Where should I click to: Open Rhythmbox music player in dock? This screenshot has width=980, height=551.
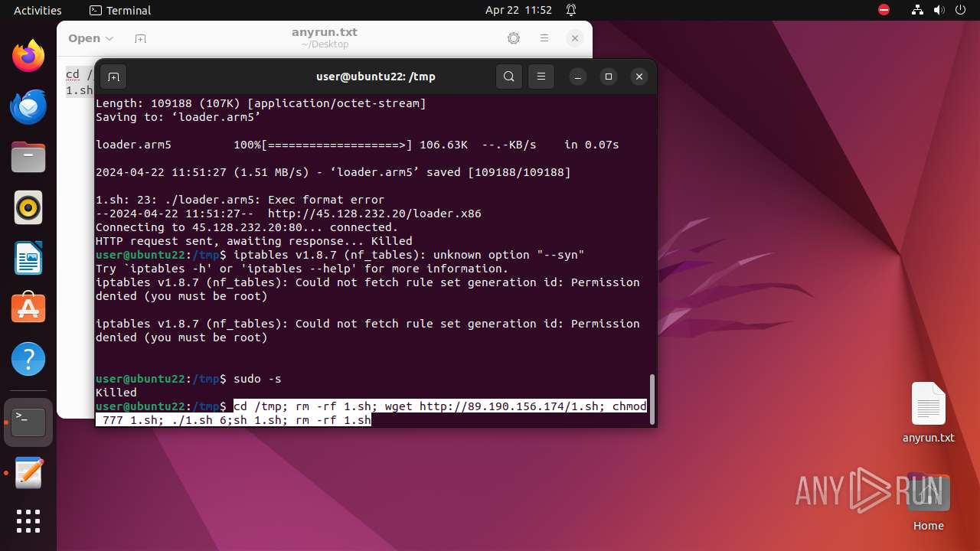pyautogui.click(x=28, y=207)
